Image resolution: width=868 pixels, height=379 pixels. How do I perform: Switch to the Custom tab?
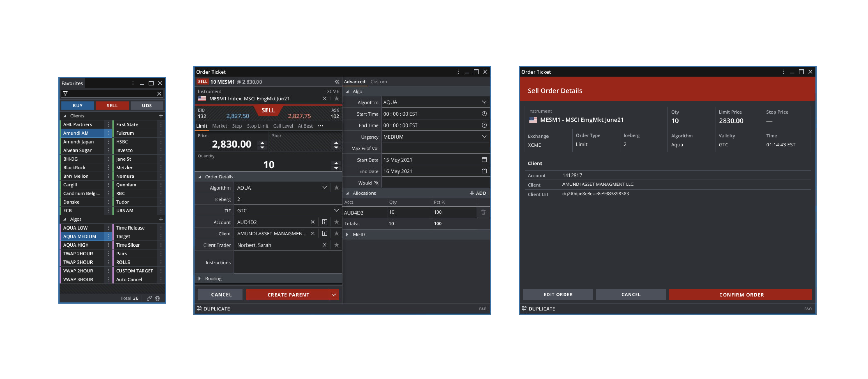click(x=378, y=82)
